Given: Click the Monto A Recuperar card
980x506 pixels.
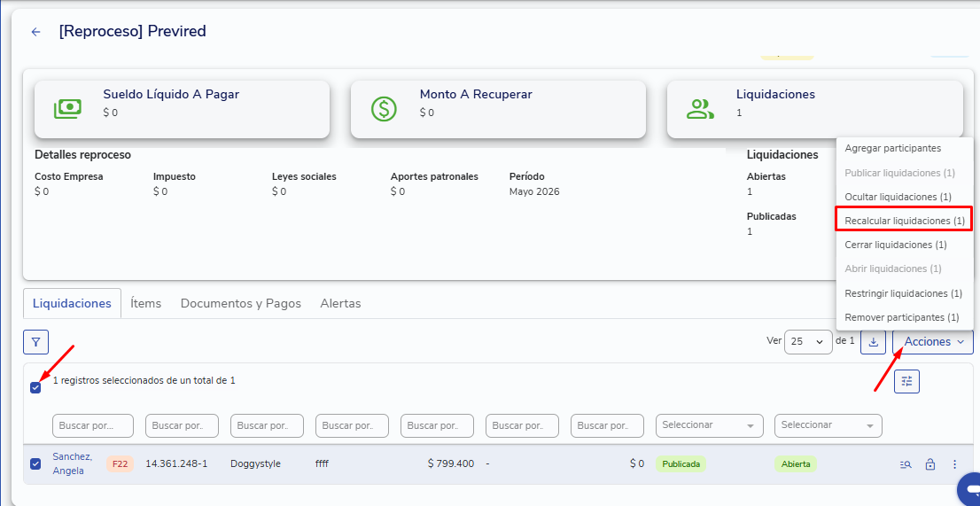Looking at the screenshot, I should tap(498, 109).
